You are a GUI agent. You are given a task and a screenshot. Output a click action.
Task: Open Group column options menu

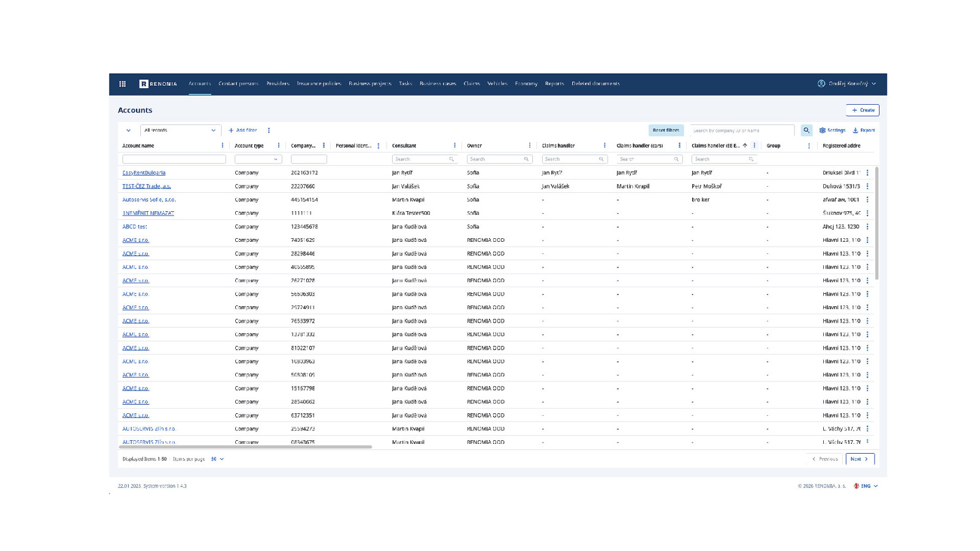click(809, 146)
